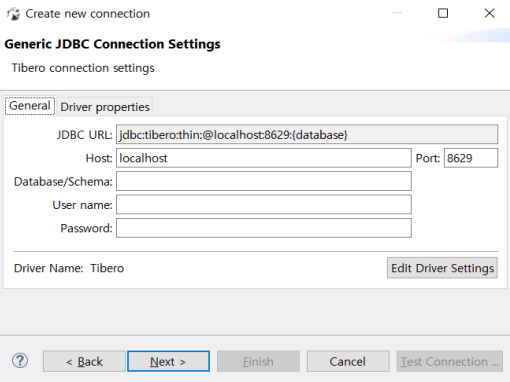This screenshot has width=510, height=382.
Task: Maximize the Create new connection window
Action: pyautogui.click(x=443, y=13)
